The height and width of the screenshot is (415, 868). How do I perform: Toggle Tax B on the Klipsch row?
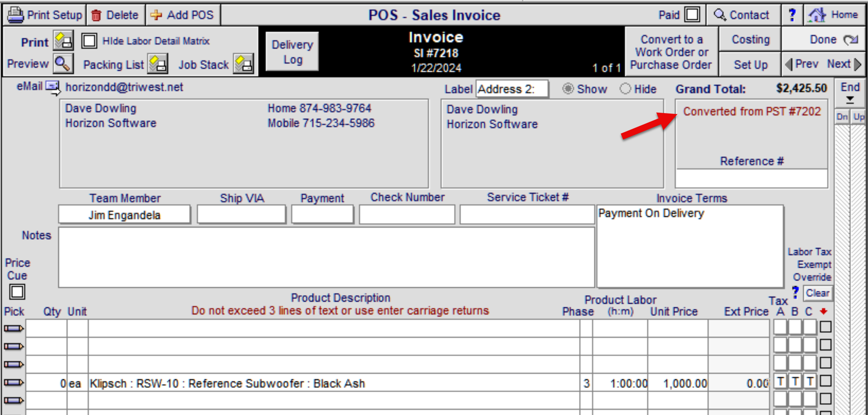tap(795, 382)
